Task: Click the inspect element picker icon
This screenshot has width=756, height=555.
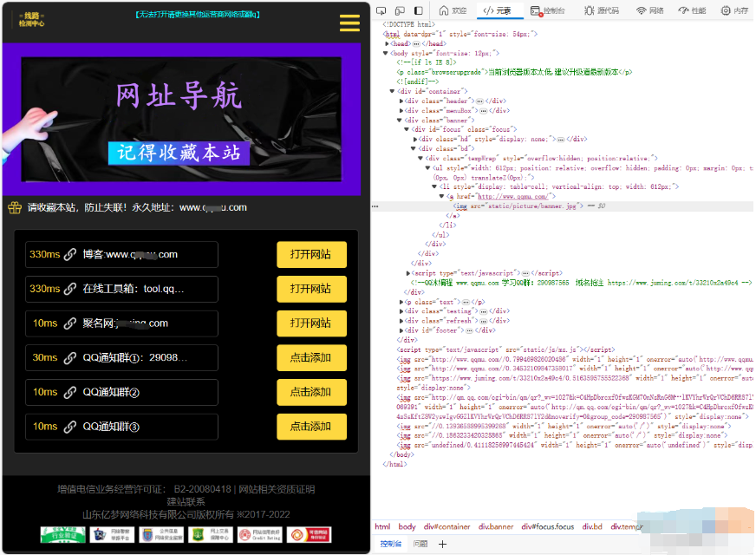Action: [x=381, y=10]
